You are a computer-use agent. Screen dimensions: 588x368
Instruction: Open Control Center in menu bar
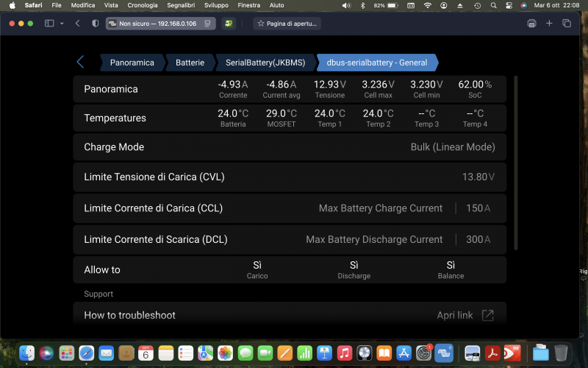click(509, 5)
